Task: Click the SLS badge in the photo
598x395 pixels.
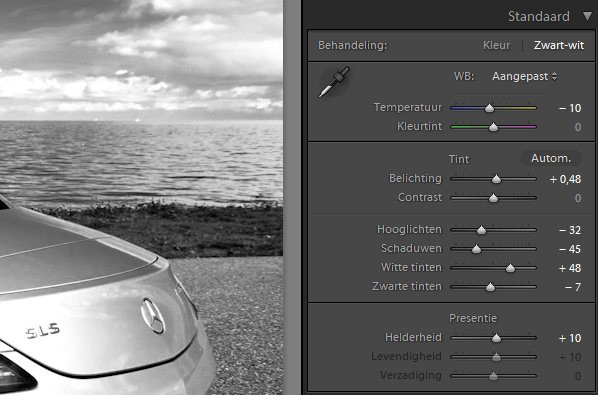Action: (x=43, y=331)
